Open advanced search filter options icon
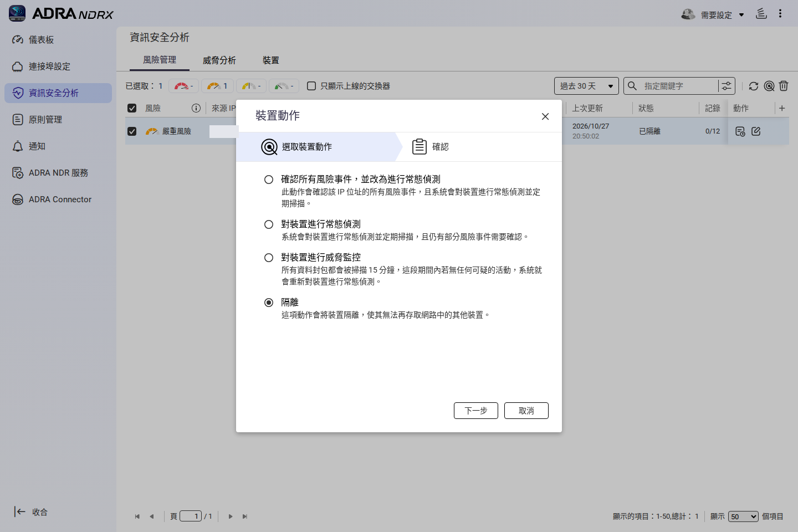The image size is (798, 532). [726, 86]
